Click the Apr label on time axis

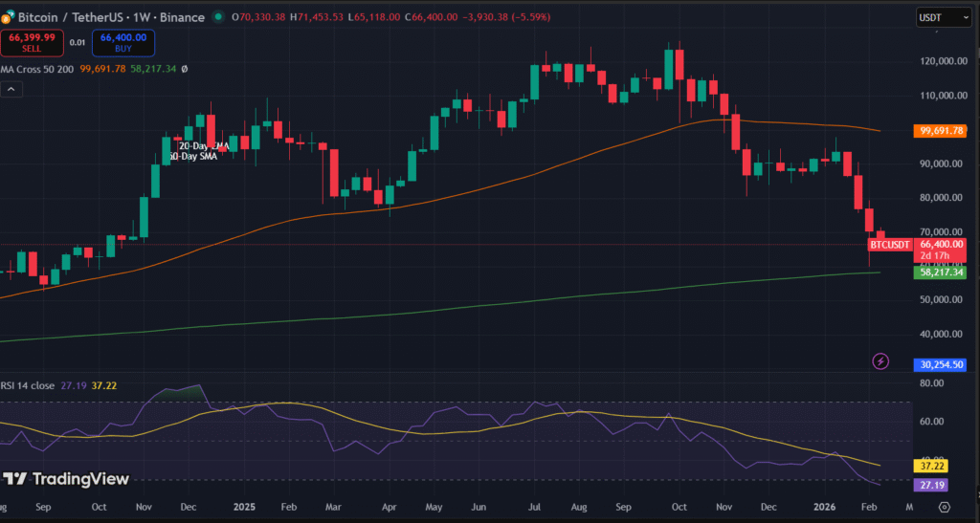point(389,507)
